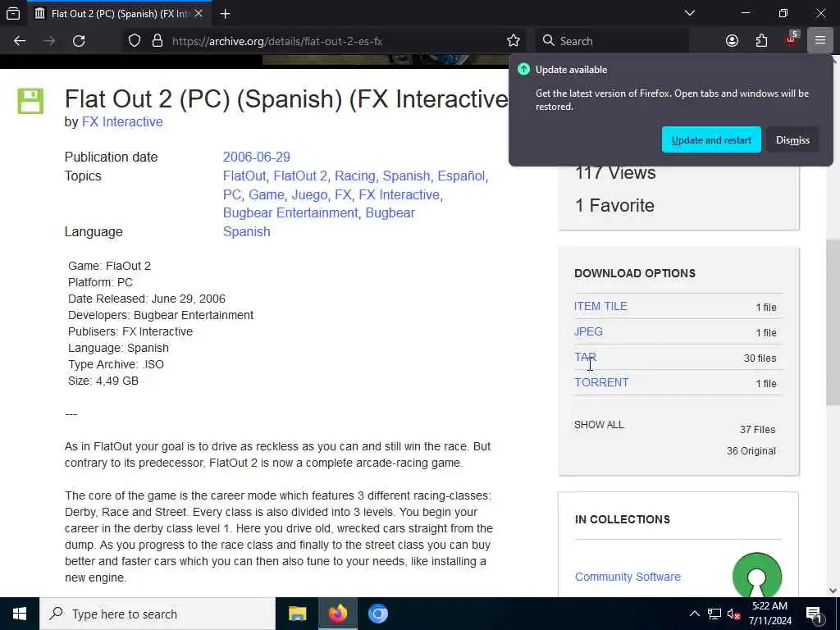The height and width of the screenshot is (630, 840).
Task: Open the muted volume tray icon
Action: (733, 614)
